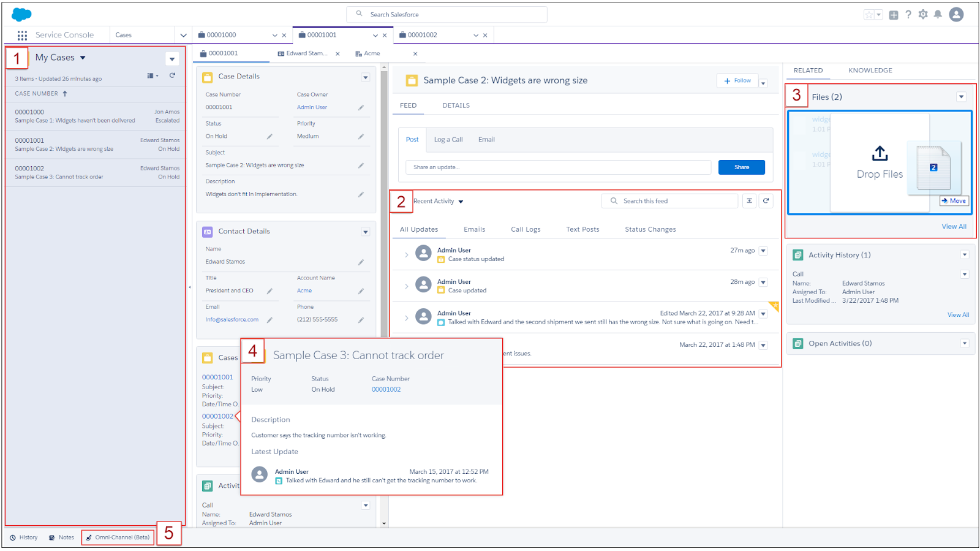Screen dimensions: 980x551
Task: Click View All in Activity History
Action: [x=959, y=315]
